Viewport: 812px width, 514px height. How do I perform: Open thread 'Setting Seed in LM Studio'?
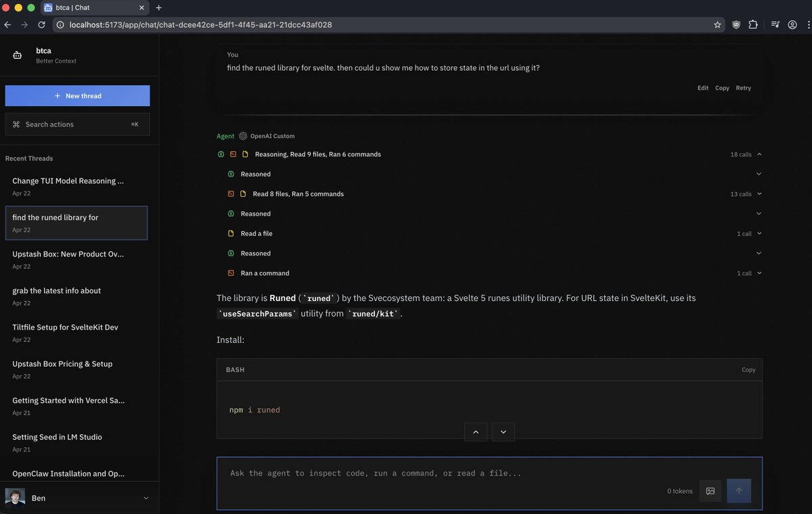76,442
